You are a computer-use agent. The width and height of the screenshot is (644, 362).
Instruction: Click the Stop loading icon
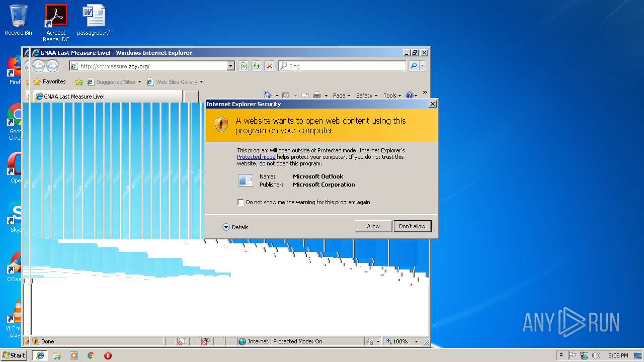point(270,66)
